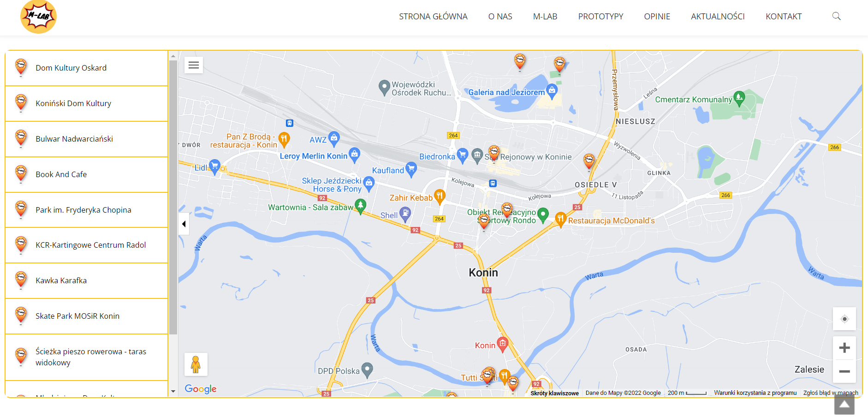Click the Shell gas station pin
This screenshot has height=417, width=868.
405,214
